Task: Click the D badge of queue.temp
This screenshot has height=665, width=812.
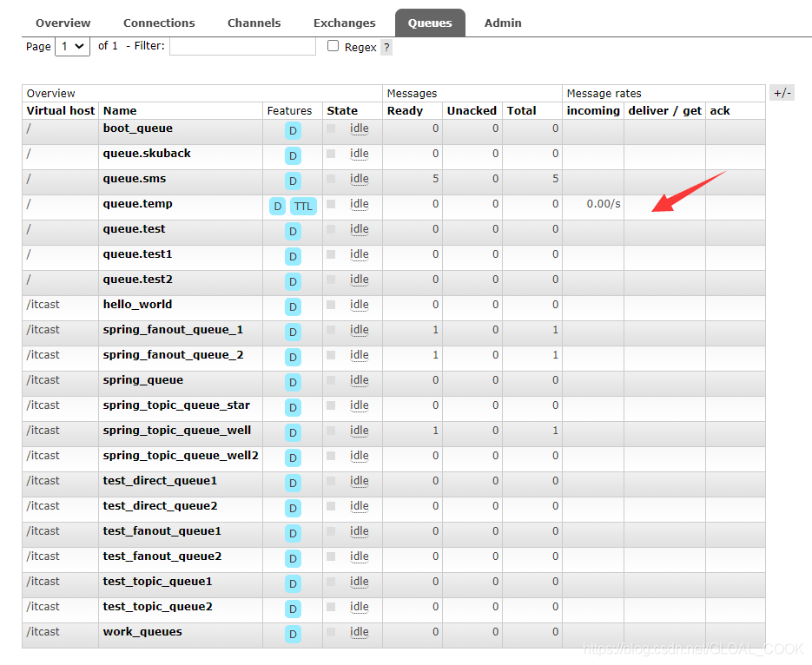Action: coord(278,207)
